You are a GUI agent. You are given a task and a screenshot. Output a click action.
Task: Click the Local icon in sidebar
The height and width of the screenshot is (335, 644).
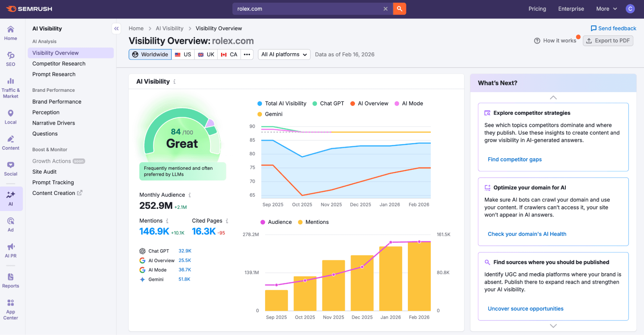point(10,115)
